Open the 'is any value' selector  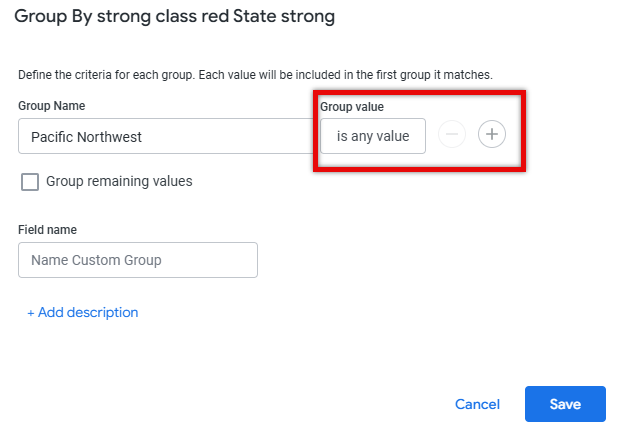click(x=373, y=136)
